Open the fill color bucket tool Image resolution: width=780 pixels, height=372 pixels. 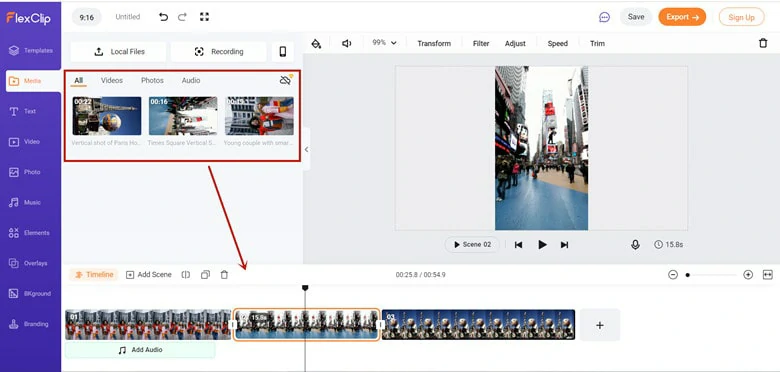316,44
